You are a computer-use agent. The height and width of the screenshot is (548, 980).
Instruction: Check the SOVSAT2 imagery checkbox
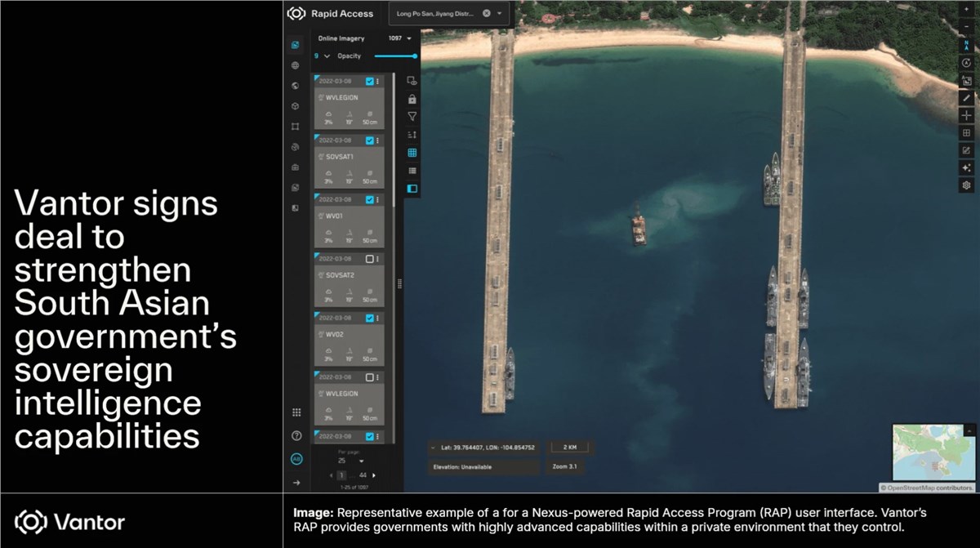pyautogui.click(x=370, y=259)
